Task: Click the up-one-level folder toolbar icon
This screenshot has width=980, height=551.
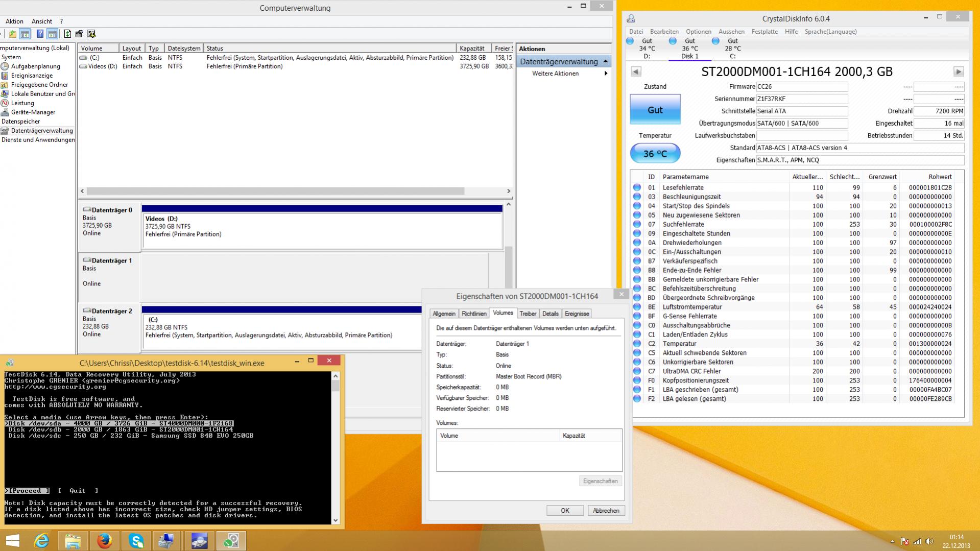Action: (x=13, y=34)
